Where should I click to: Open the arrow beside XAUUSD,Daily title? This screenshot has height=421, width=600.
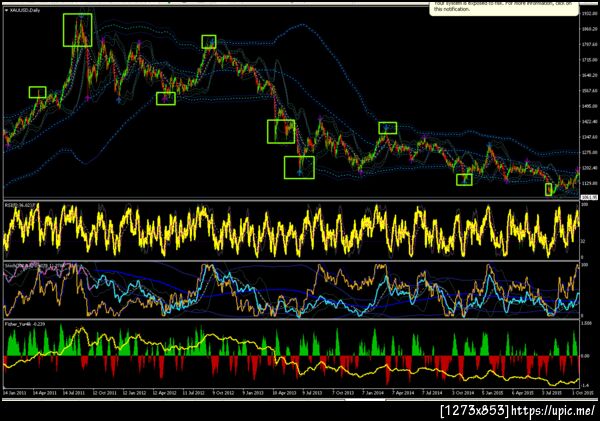coord(6,10)
